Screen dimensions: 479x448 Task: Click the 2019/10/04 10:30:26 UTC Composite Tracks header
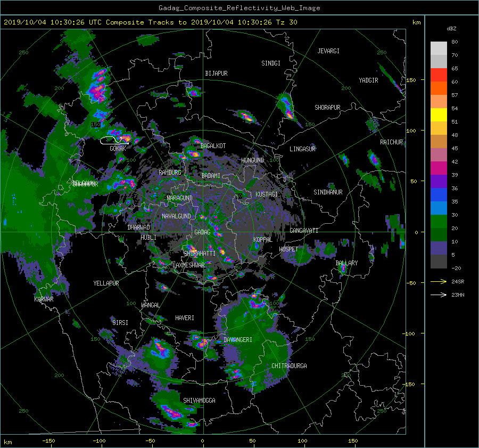tap(150, 22)
